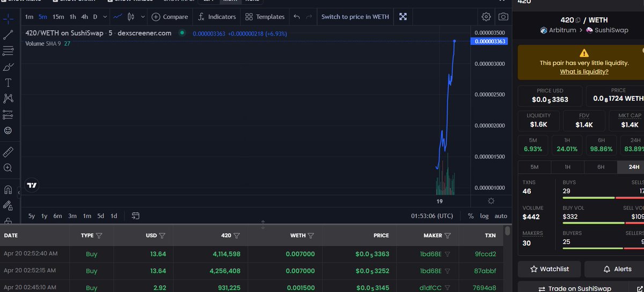
Task: Set chart interval to D
Action: tap(96, 17)
